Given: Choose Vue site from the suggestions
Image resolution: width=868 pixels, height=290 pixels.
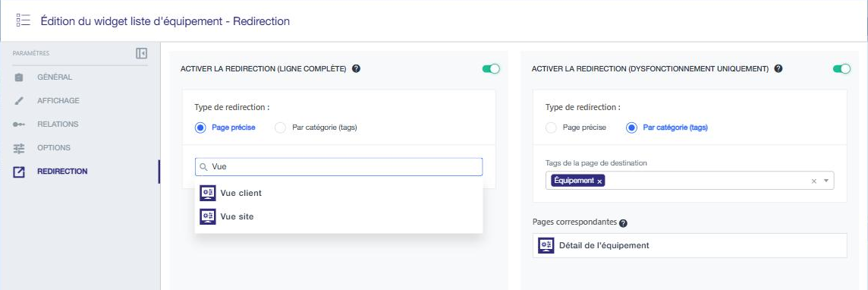Looking at the screenshot, I should tap(339, 216).
